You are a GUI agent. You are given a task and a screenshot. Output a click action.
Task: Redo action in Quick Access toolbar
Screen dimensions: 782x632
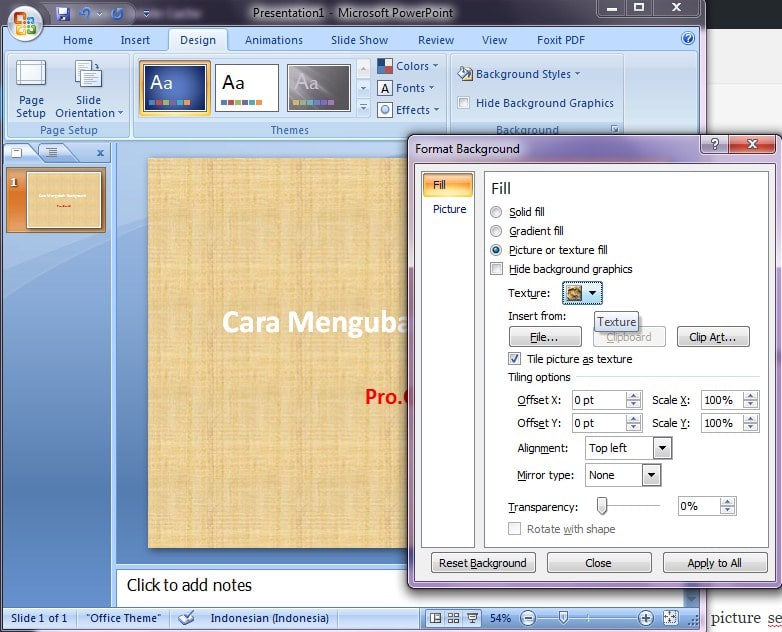117,13
